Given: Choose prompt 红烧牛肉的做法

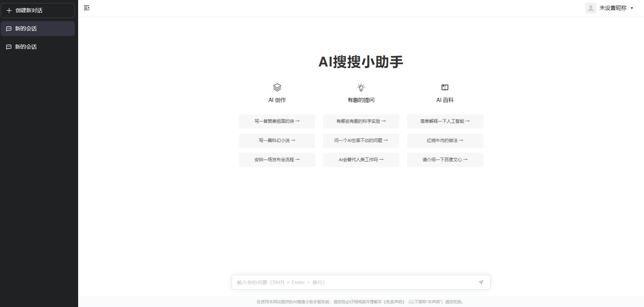Looking at the screenshot, I should 445,141.
